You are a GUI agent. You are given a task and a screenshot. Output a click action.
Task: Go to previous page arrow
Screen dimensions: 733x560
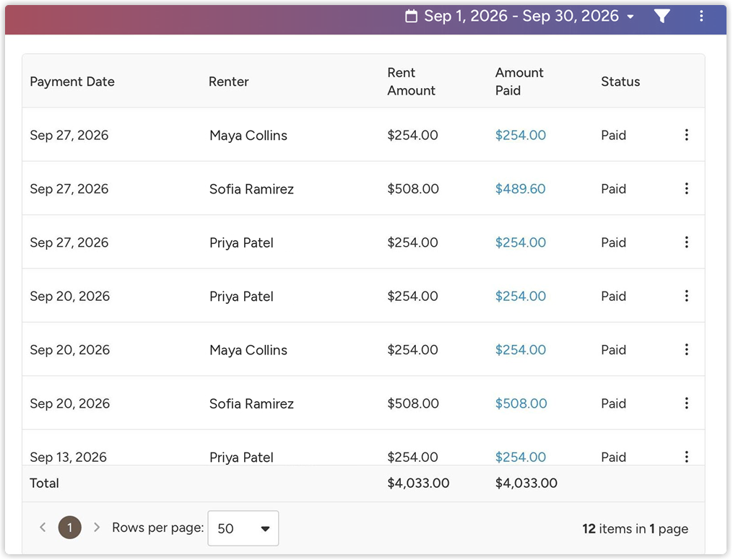(43, 528)
